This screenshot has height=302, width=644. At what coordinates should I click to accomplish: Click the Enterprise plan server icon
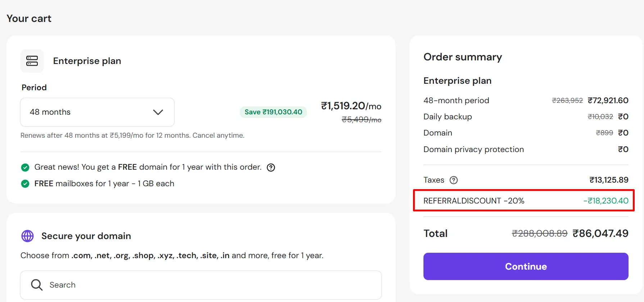pos(32,61)
